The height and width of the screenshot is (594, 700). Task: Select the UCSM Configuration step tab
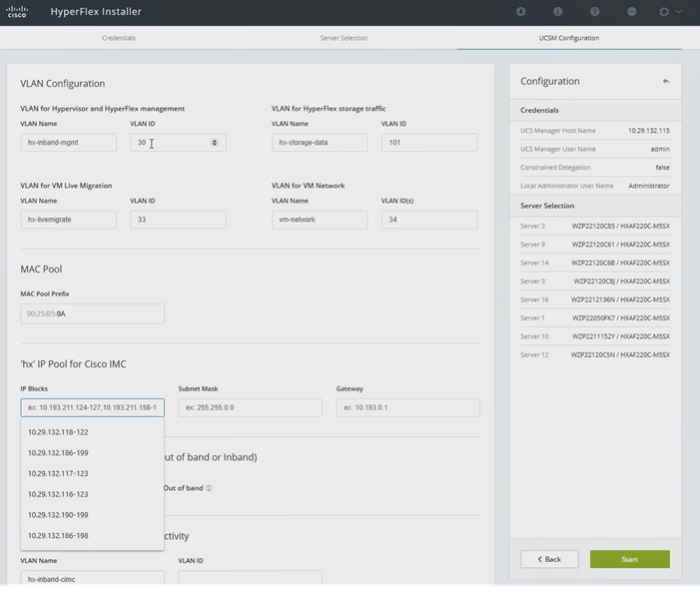569,38
